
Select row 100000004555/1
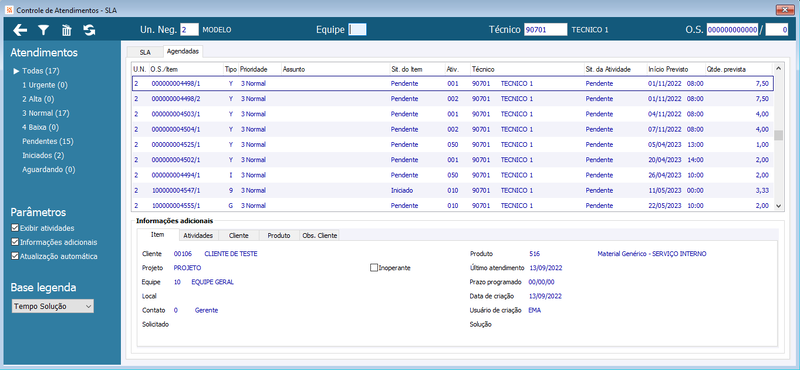point(453,205)
